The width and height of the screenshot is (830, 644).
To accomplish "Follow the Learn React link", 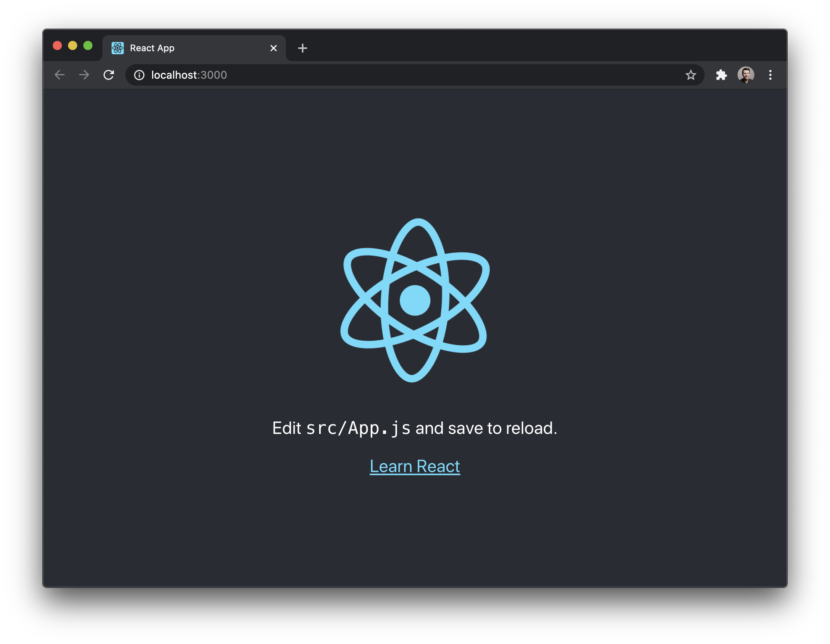I will pos(415,466).
